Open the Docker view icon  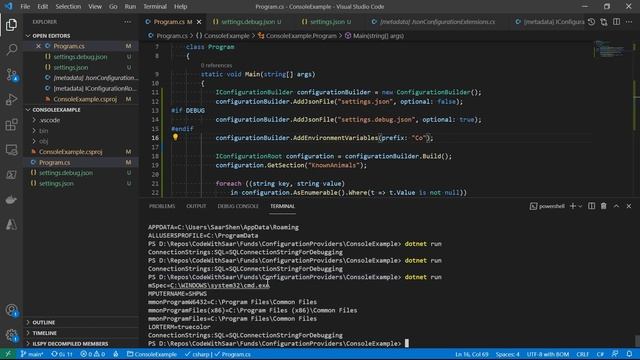click(x=11, y=200)
